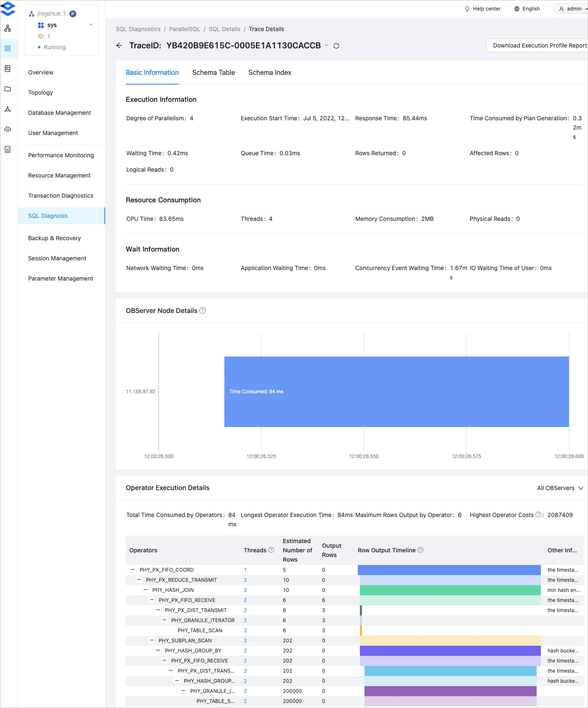The width and height of the screenshot is (588, 708).
Task: Click the folder icon in the left rail
Action: tap(8, 89)
